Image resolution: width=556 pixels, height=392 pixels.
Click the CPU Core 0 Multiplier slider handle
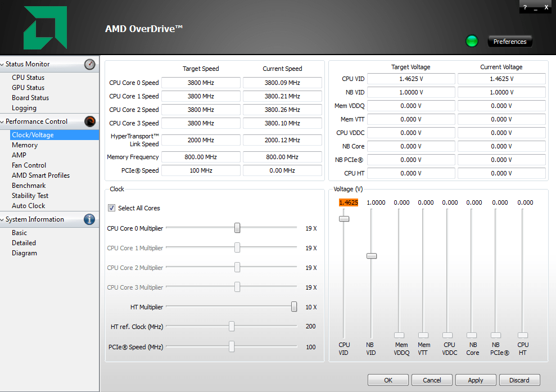coord(237,228)
